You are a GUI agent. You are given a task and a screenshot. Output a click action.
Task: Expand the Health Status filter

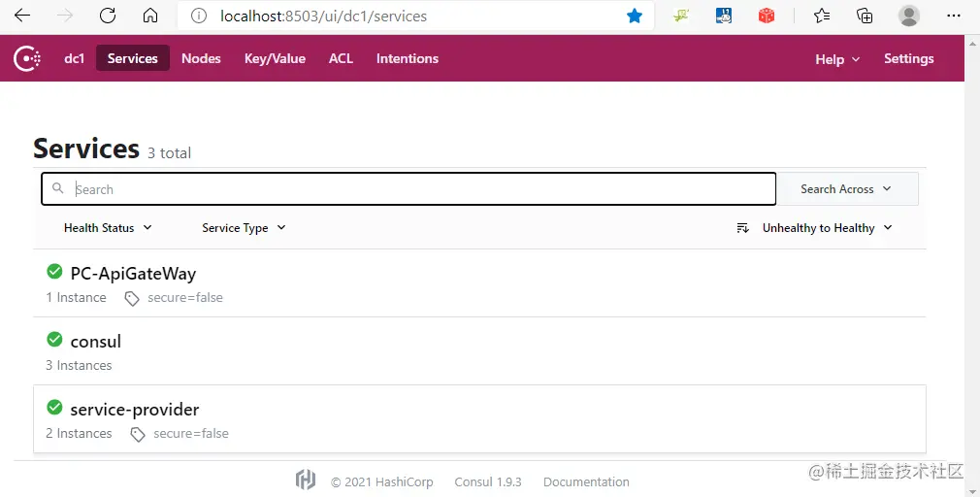108,228
